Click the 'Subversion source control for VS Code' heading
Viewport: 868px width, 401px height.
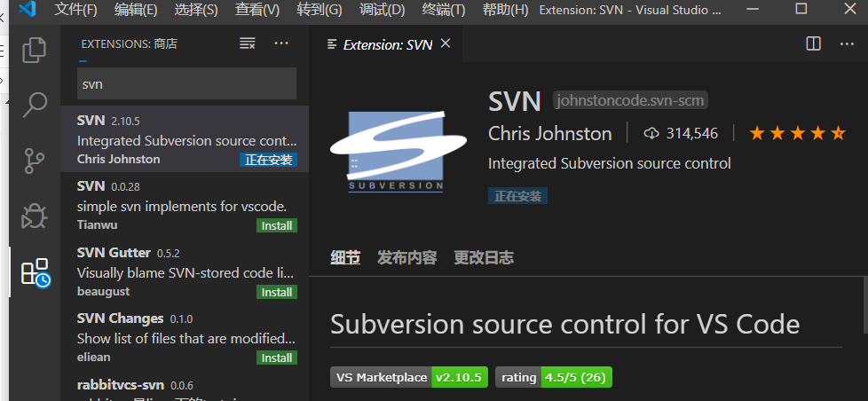pyautogui.click(x=564, y=324)
